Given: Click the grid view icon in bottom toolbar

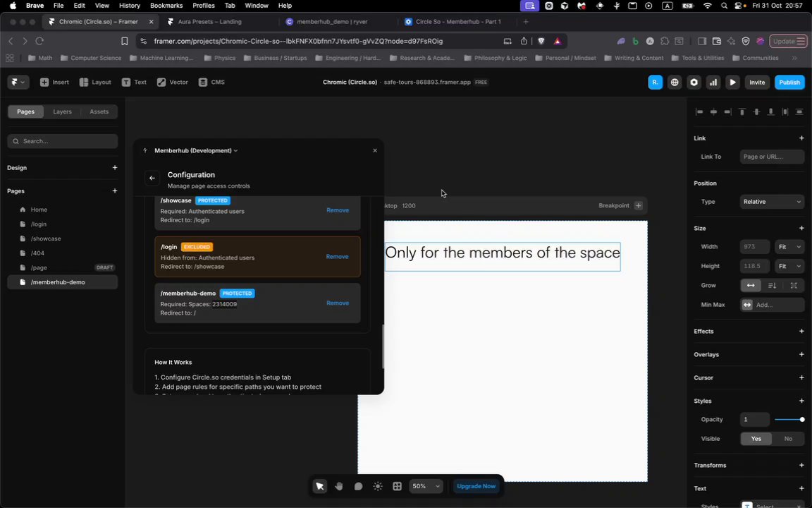Looking at the screenshot, I should 398,486.
